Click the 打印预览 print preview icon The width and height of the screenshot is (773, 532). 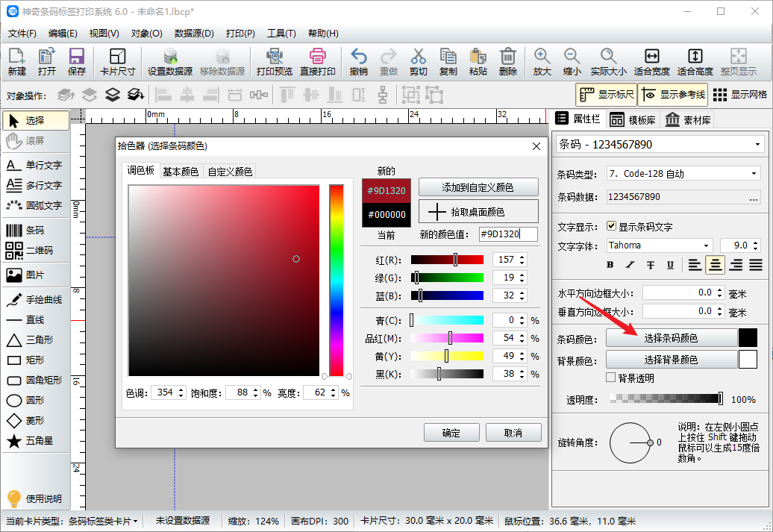274,62
